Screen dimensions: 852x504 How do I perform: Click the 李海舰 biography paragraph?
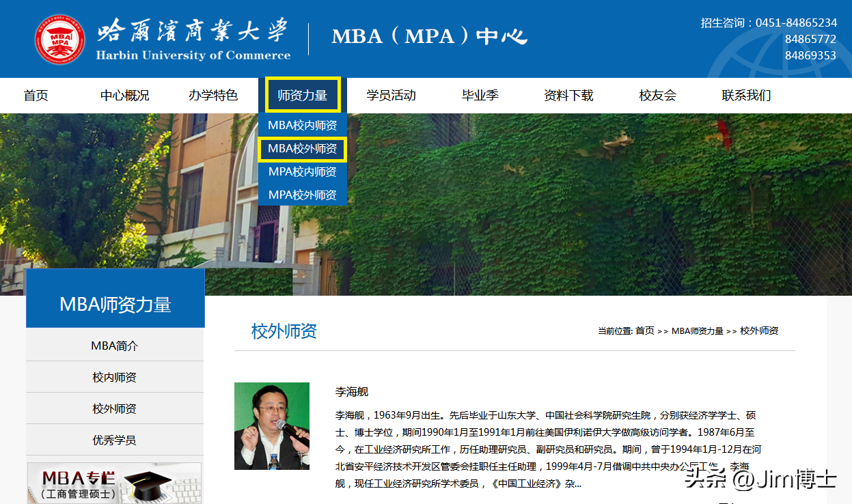tap(548, 449)
